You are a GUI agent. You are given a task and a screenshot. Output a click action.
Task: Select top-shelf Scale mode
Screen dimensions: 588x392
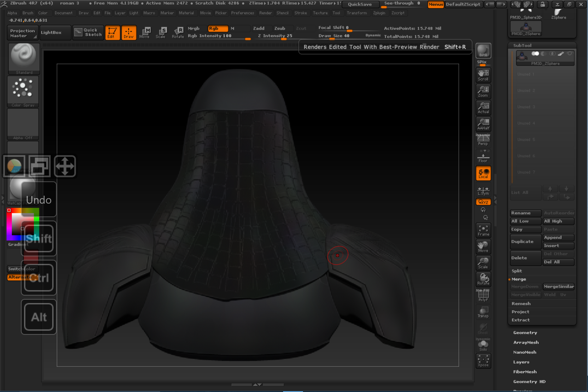(x=161, y=33)
